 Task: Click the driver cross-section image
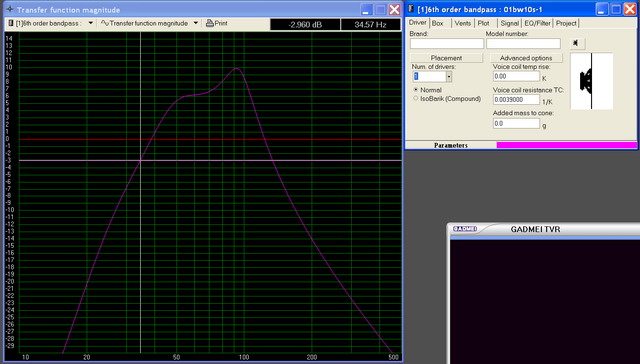pos(591,81)
